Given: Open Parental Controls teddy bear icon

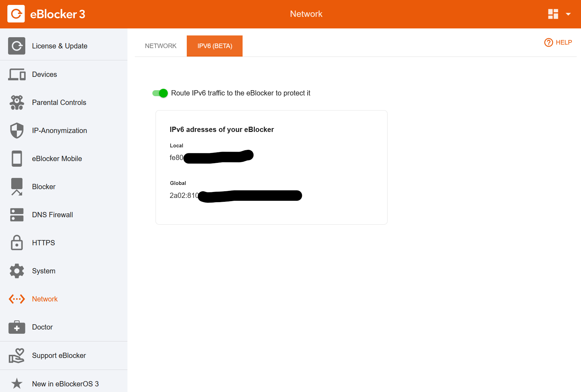Looking at the screenshot, I should [16, 102].
